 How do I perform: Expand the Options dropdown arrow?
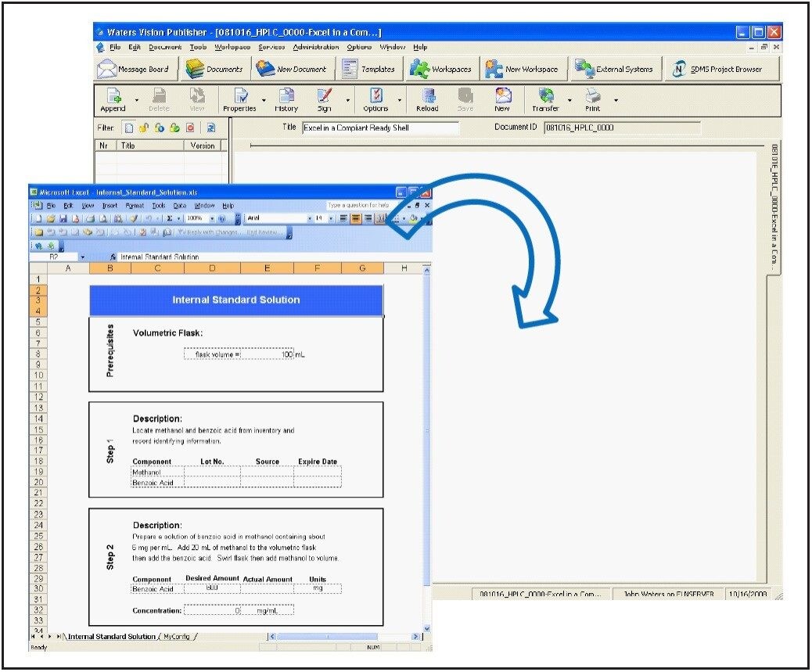(x=399, y=100)
